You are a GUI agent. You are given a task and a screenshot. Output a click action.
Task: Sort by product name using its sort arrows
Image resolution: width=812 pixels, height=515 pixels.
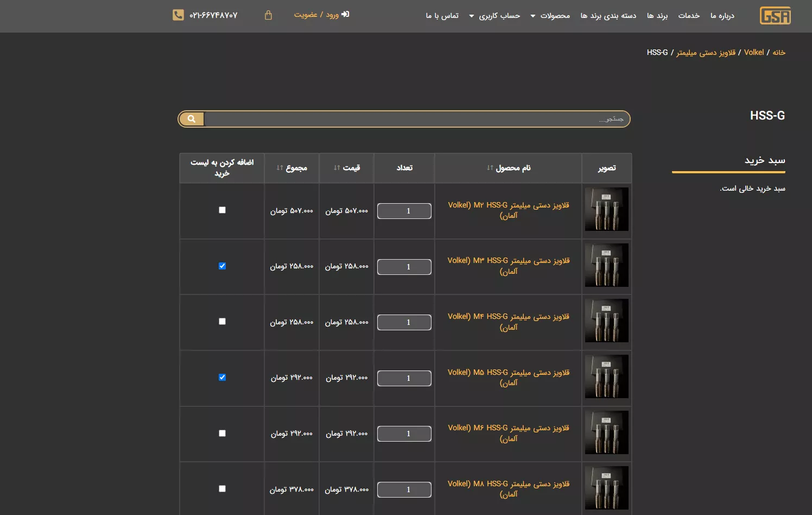(x=490, y=168)
